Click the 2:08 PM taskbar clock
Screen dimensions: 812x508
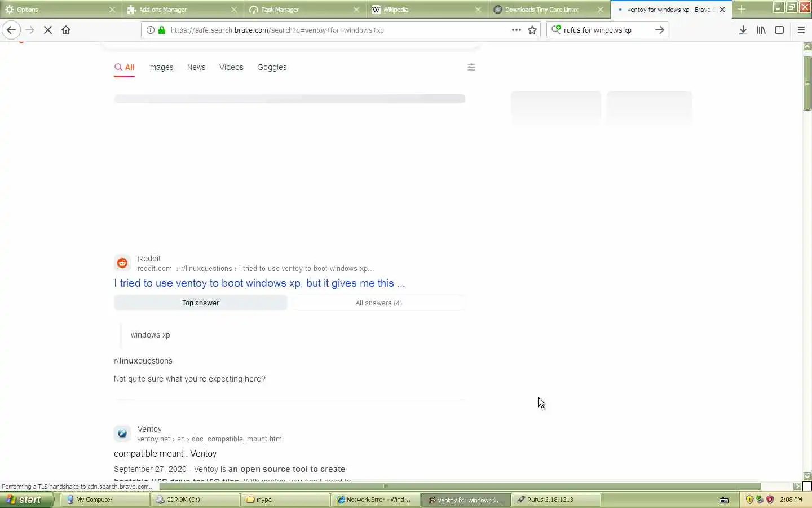coord(791,500)
